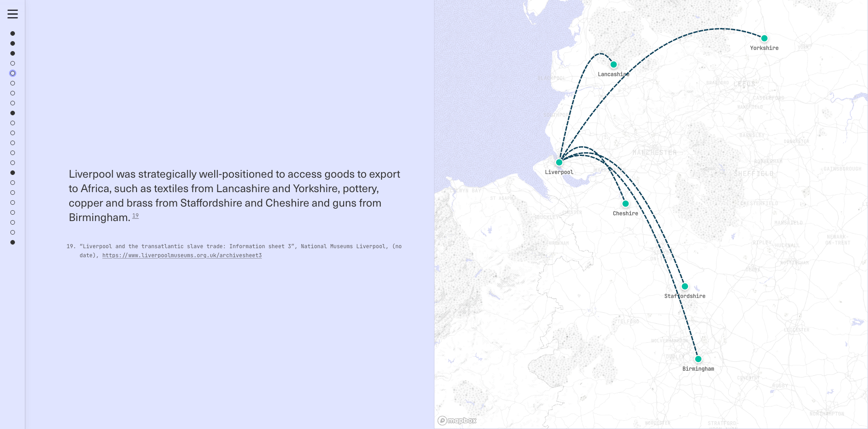Select the Yorkshire marker on map
Viewport: 868px width, 429px height.
coord(764,38)
